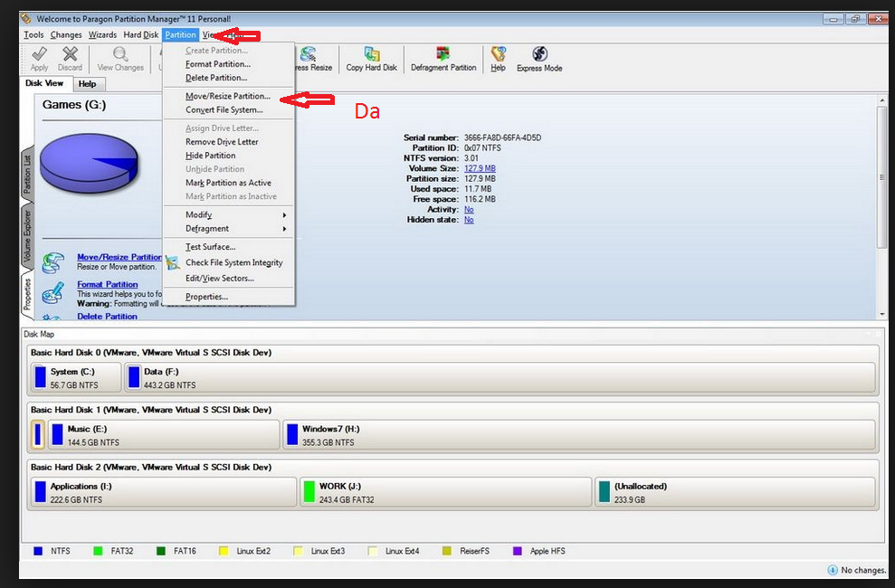Image resolution: width=895 pixels, height=588 pixels.
Task: Select the Unallocated 233.9 GB block
Action: 735,492
